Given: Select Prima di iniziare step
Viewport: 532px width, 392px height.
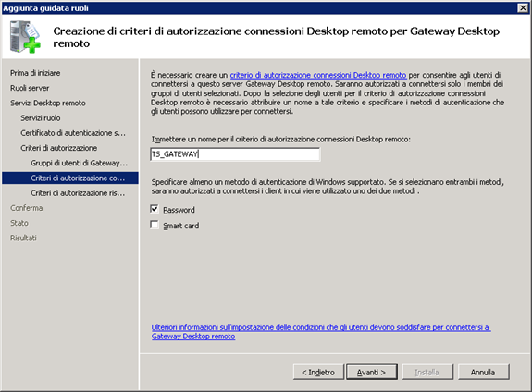Looking at the screenshot, I should pyautogui.click(x=35, y=73).
